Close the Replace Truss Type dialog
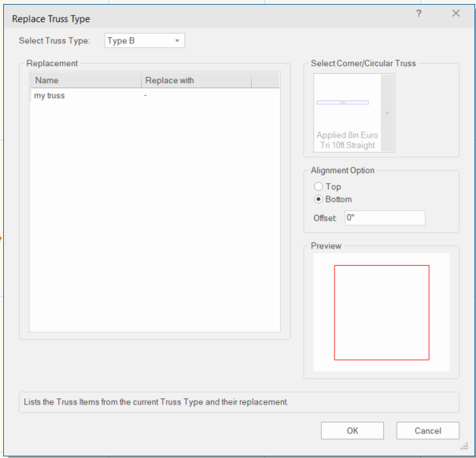476x458 pixels. click(456, 14)
